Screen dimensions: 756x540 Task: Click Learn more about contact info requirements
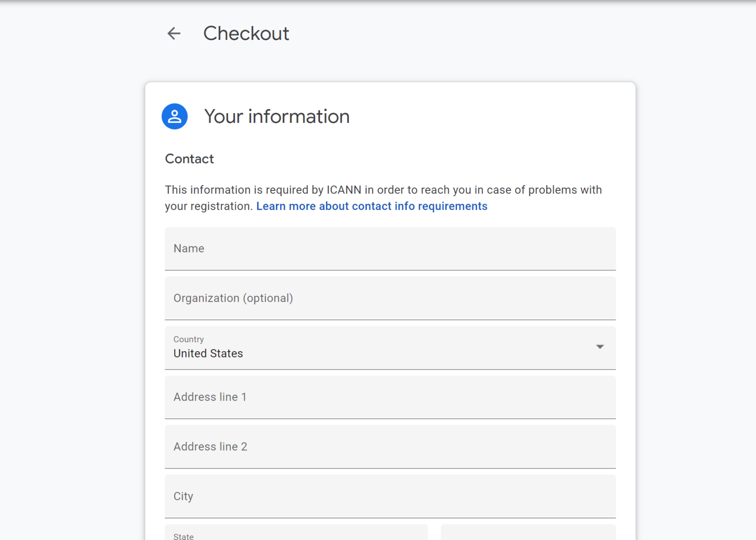click(x=372, y=206)
